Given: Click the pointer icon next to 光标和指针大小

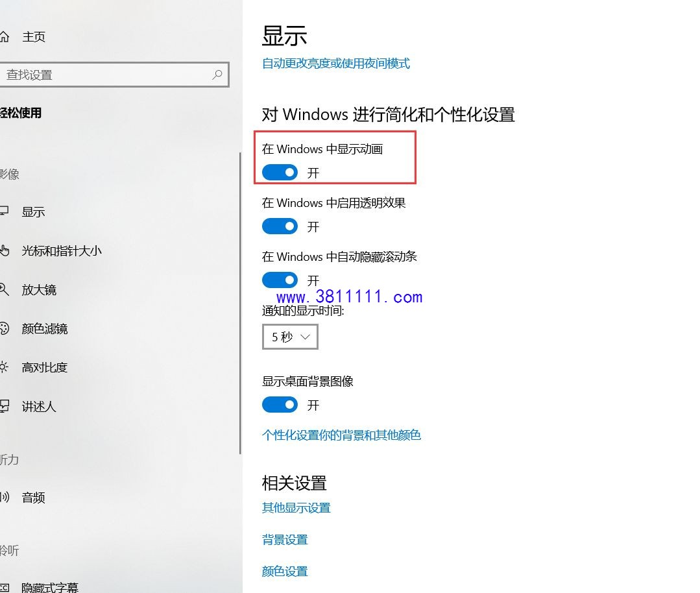Looking at the screenshot, I should (5, 250).
